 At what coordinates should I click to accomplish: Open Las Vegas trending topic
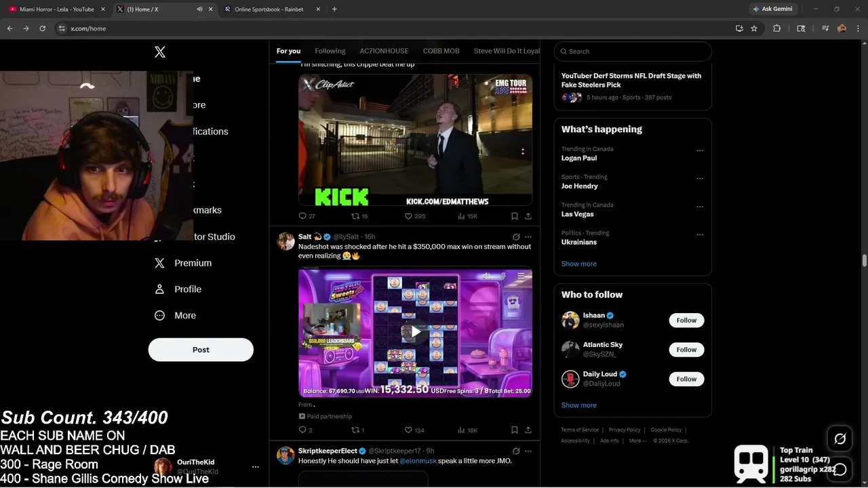[x=578, y=214]
